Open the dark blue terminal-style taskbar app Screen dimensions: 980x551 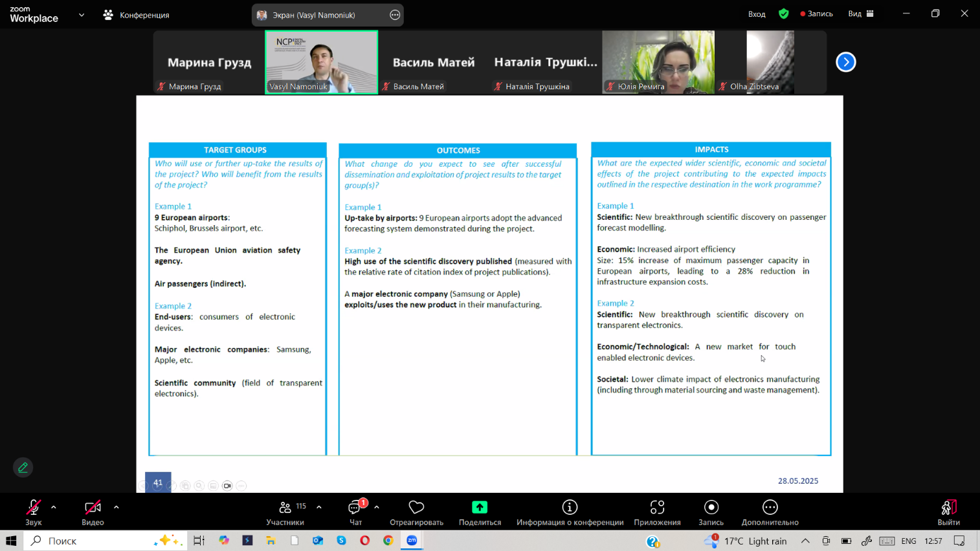coord(247,541)
